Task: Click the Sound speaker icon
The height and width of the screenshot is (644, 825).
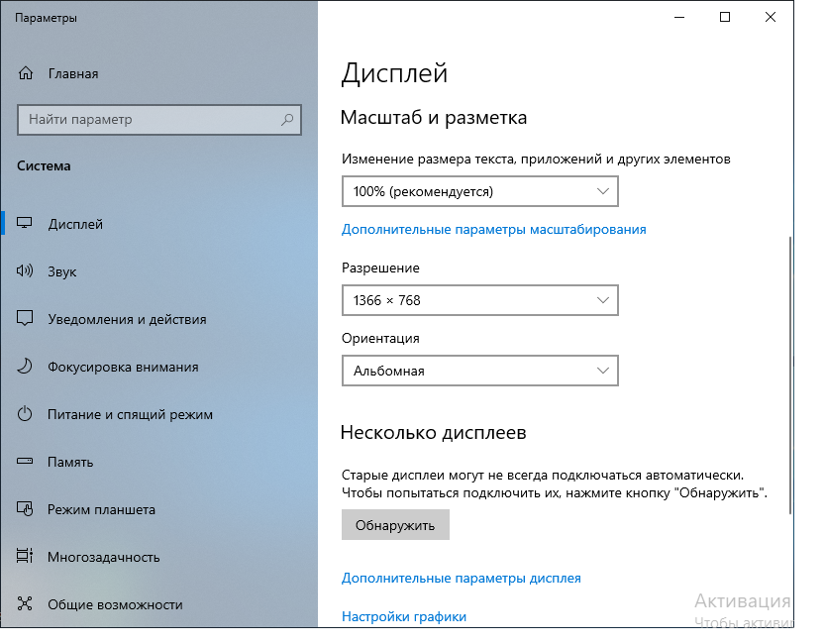Action: 24,270
